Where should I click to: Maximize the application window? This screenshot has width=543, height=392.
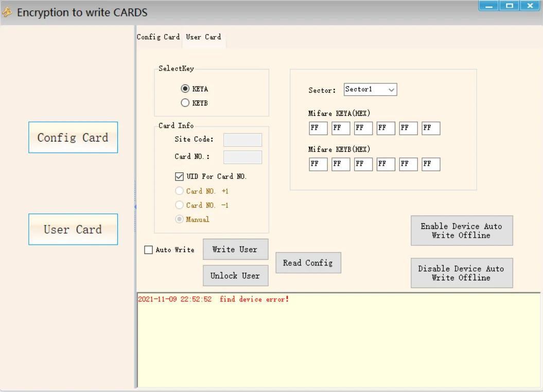tap(509, 6)
